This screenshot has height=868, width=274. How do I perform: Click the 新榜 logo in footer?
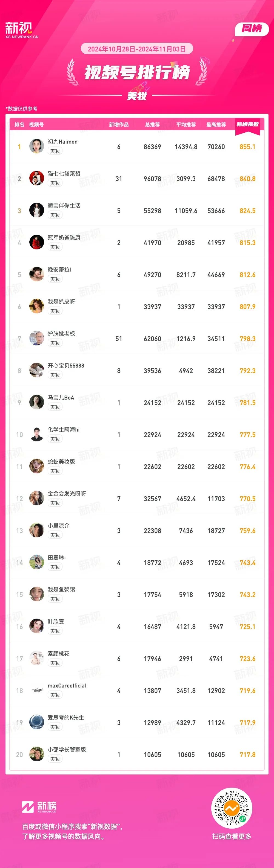39,807
